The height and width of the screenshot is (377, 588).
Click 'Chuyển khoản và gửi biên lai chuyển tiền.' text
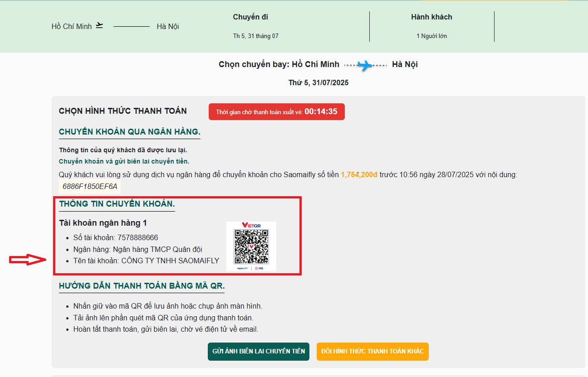pos(124,161)
